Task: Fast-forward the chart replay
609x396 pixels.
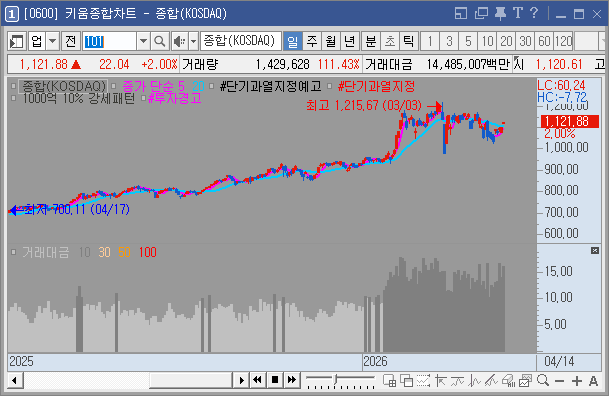Action: pyautogui.click(x=292, y=380)
